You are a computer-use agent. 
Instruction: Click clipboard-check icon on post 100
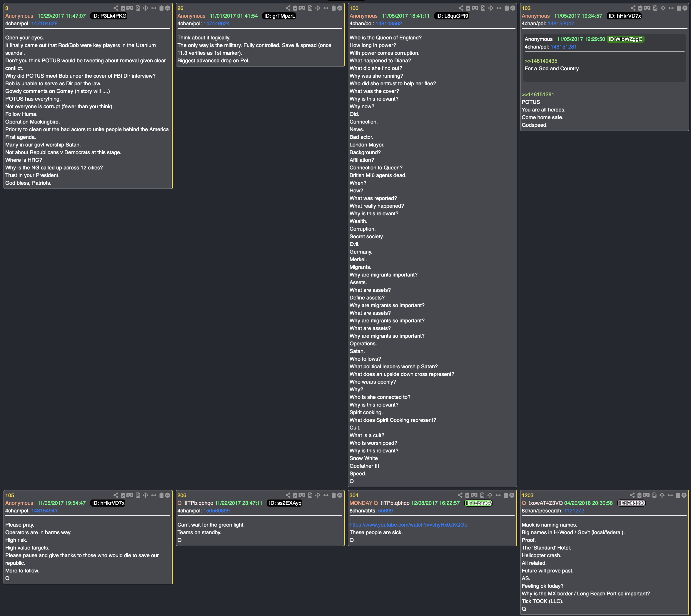coord(468,8)
